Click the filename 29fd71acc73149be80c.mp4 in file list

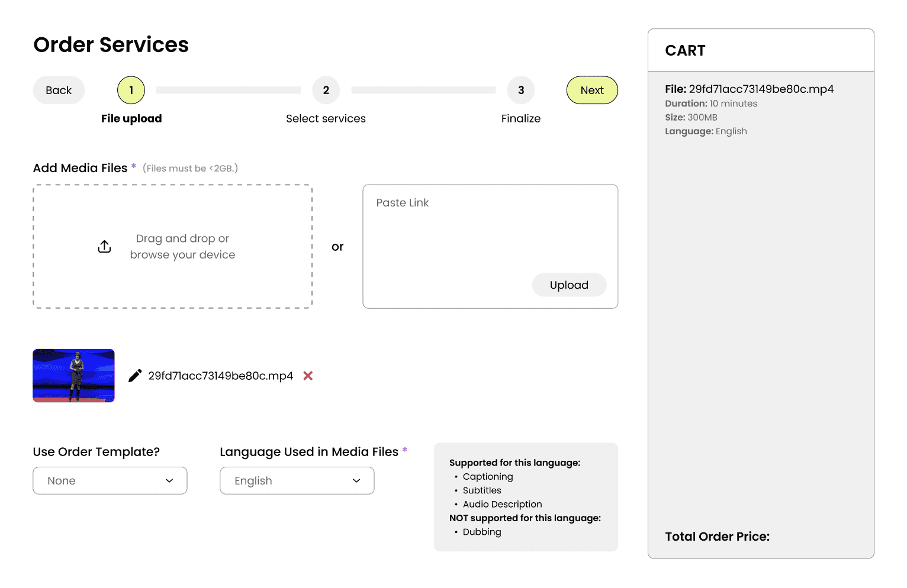(x=220, y=376)
